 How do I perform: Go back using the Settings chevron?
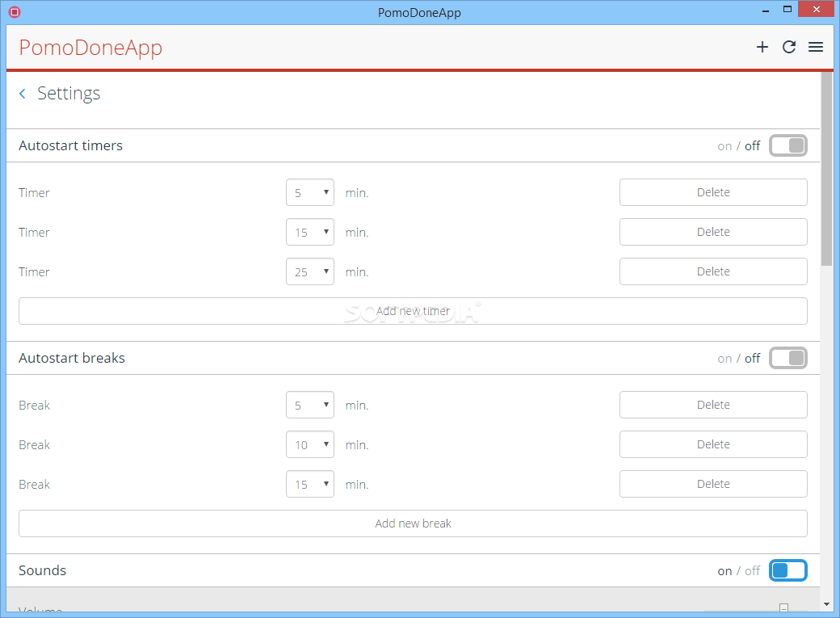23,94
